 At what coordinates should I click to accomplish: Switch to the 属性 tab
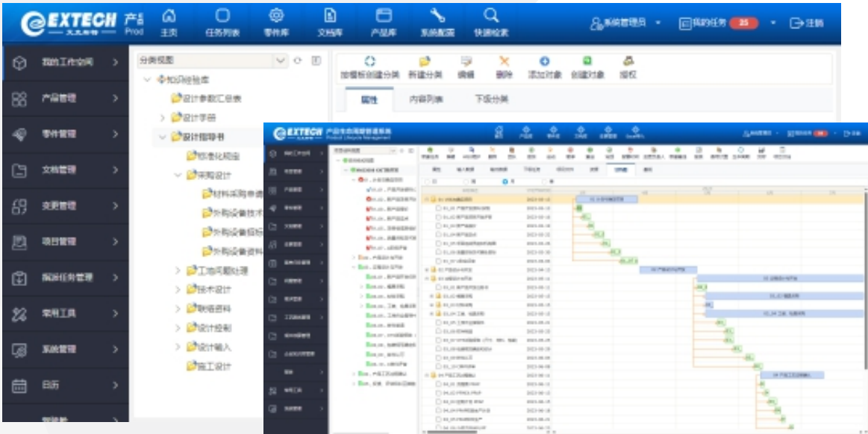pos(369,100)
